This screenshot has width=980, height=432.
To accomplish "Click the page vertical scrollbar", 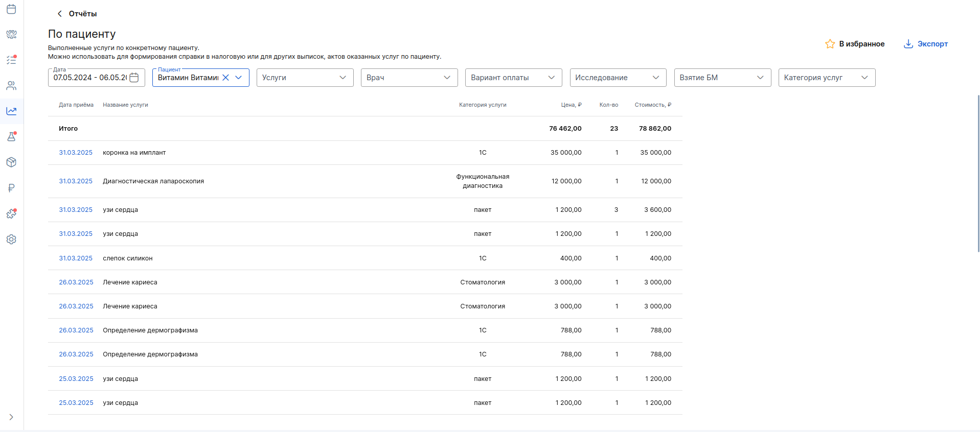I will point(978,174).
